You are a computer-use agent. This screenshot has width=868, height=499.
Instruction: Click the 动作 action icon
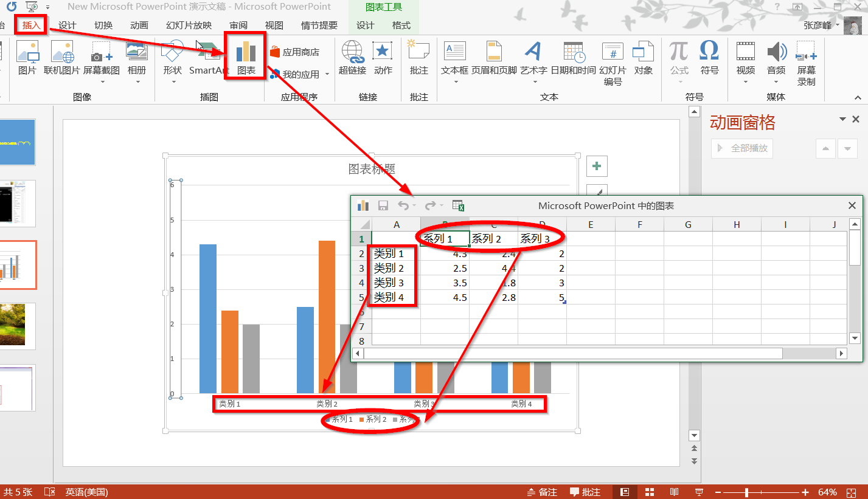(383, 58)
